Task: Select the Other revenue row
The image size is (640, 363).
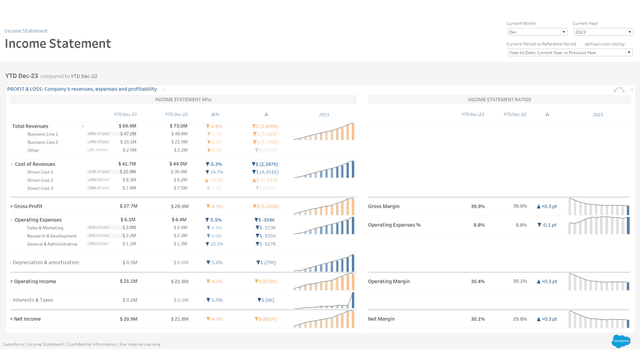Action: coord(33,150)
